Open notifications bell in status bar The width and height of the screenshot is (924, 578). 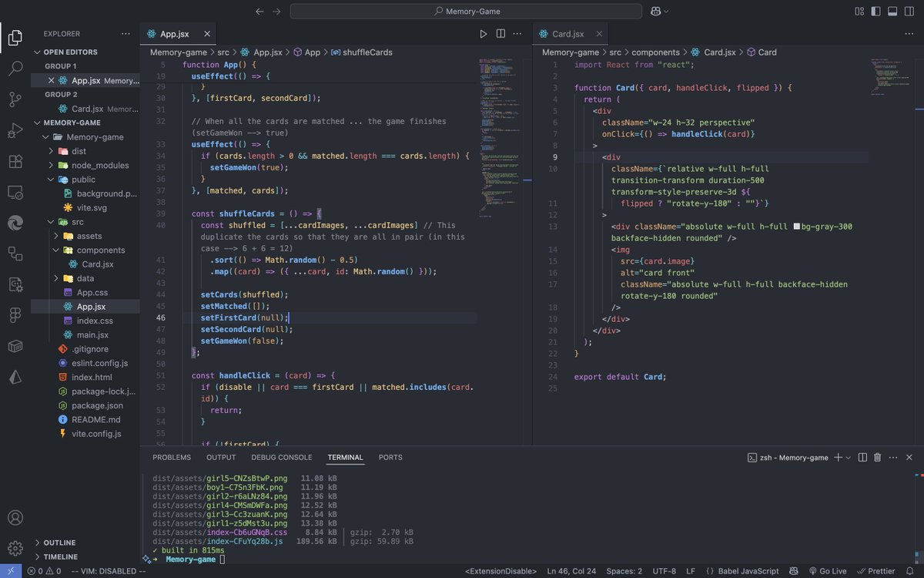911,571
